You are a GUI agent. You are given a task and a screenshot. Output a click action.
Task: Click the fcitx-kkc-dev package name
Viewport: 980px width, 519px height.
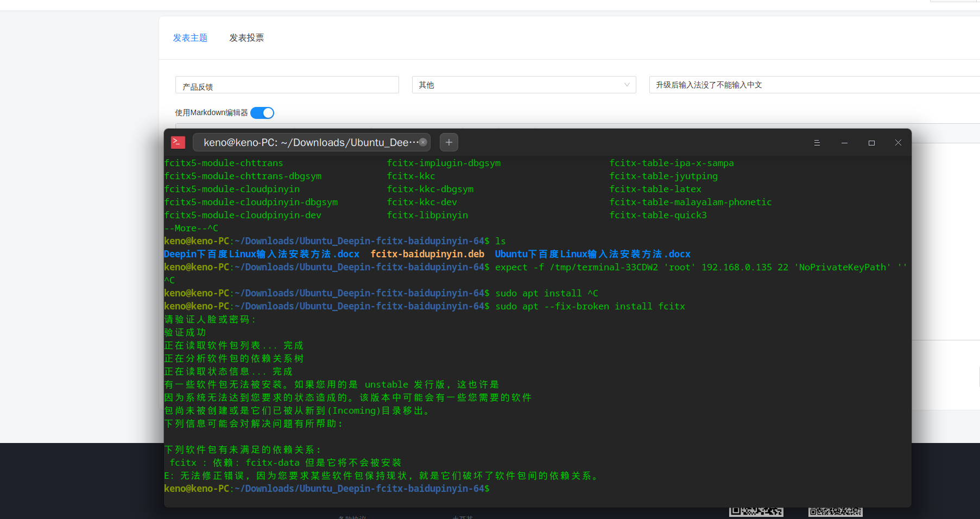(422, 202)
